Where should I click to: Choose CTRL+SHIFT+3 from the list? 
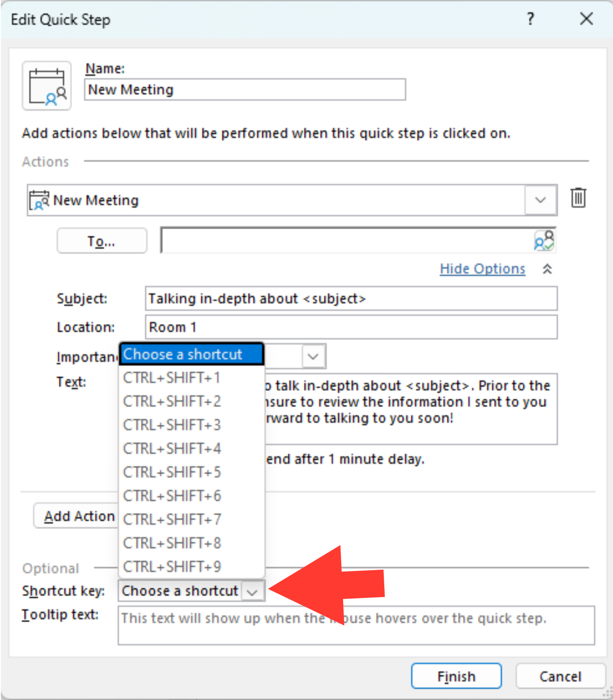[192, 425]
